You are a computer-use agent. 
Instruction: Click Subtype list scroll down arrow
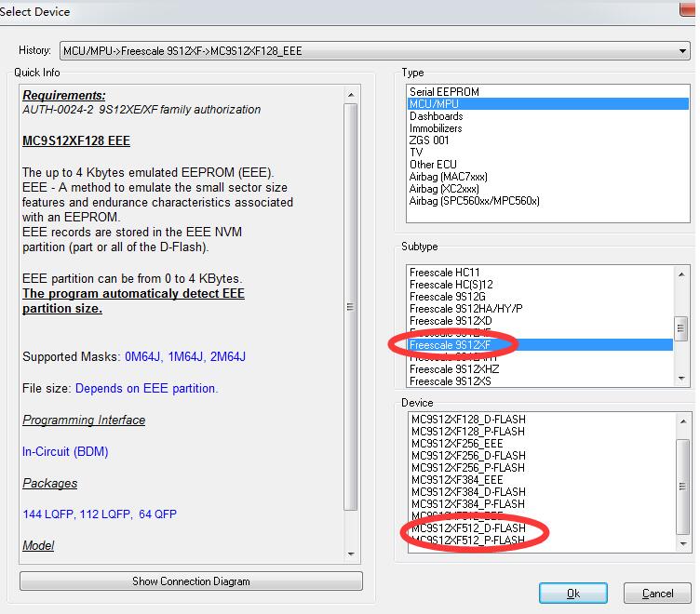click(681, 379)
